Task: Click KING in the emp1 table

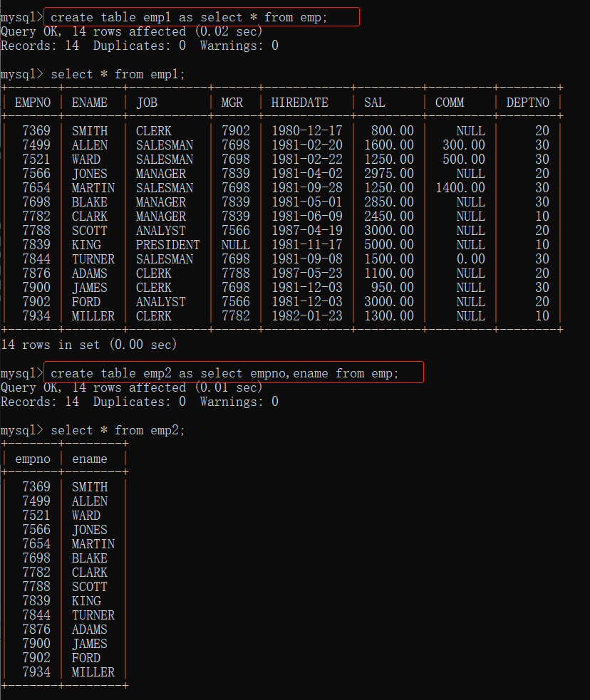Action: 86,245
